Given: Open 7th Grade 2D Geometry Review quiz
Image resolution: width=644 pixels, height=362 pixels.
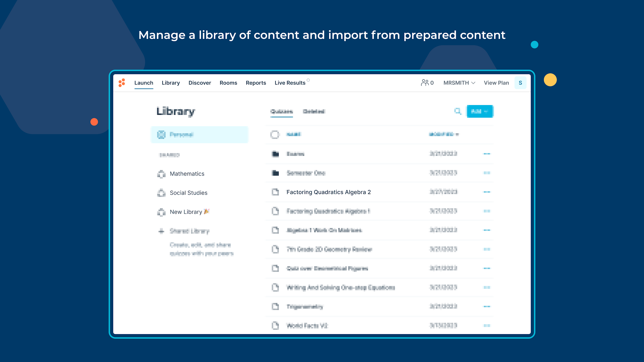Looking at the screenshot, I should point(329,249).
